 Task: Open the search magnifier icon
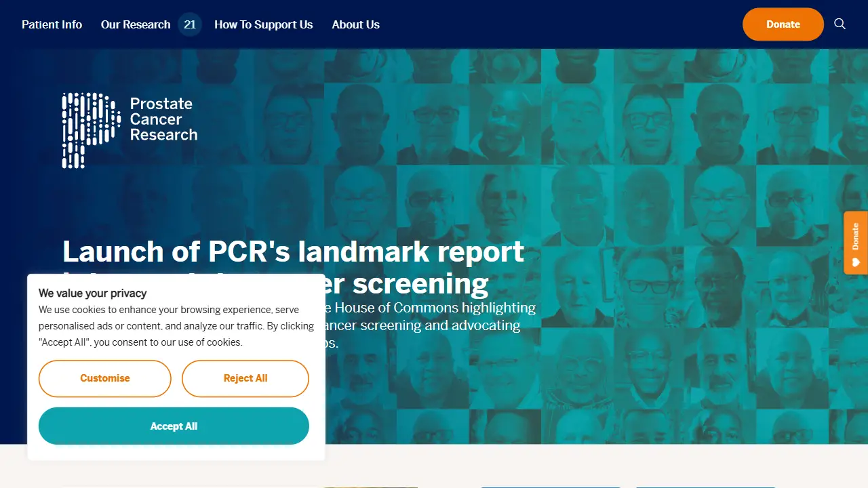pyautogui.click(x=840, y=24)
